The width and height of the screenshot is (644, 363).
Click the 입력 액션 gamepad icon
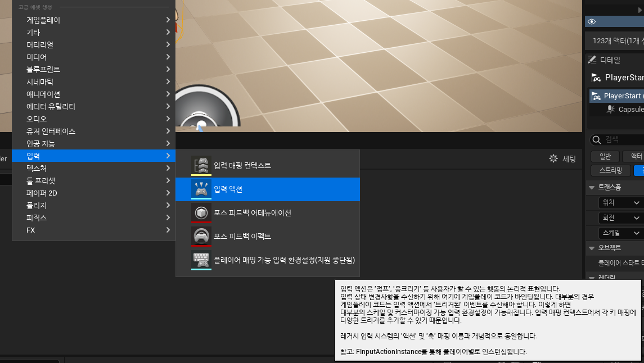pos(201,189)
